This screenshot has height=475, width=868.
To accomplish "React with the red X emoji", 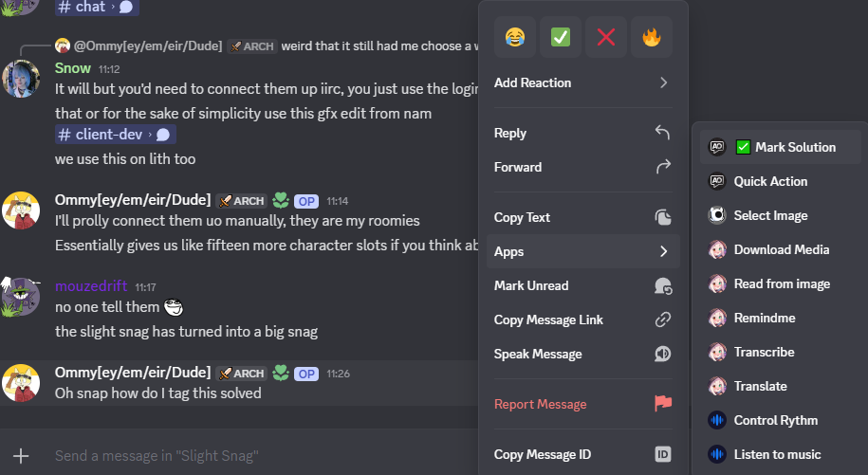I will [x=606, y=38].
